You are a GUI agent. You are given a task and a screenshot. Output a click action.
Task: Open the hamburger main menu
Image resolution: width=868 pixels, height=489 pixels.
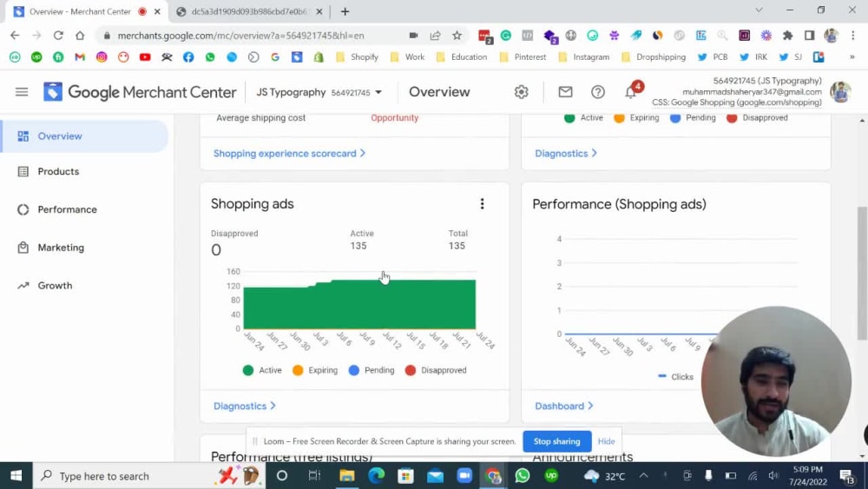22,92
